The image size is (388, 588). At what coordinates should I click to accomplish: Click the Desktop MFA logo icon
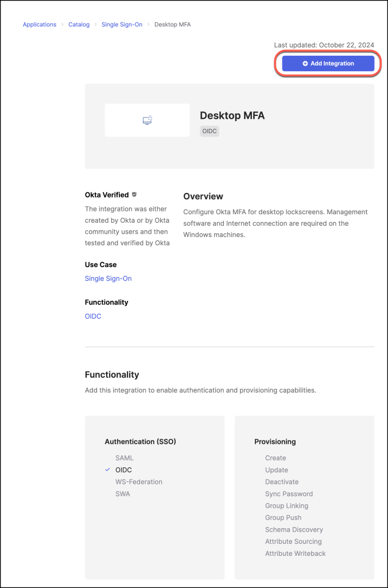tap(147, 120)
